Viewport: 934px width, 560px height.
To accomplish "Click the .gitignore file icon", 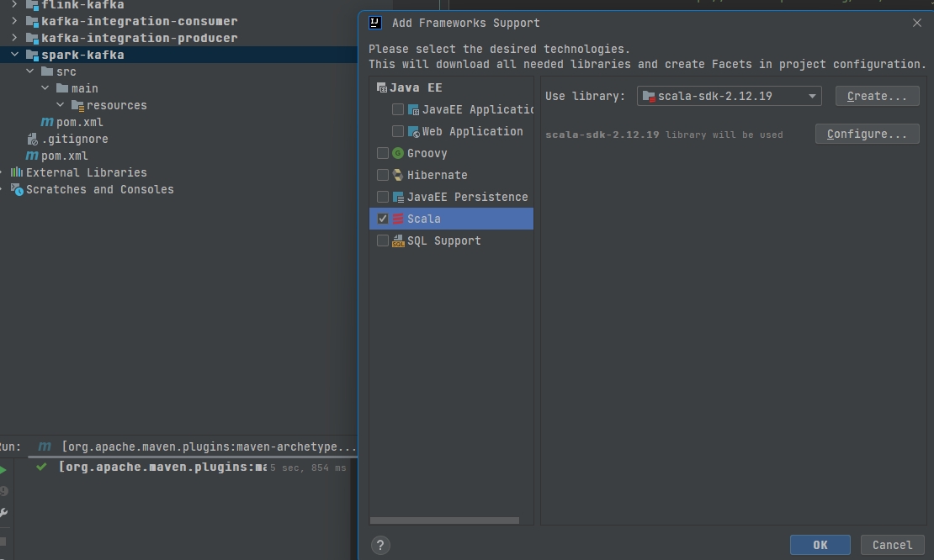I will 33,139.
